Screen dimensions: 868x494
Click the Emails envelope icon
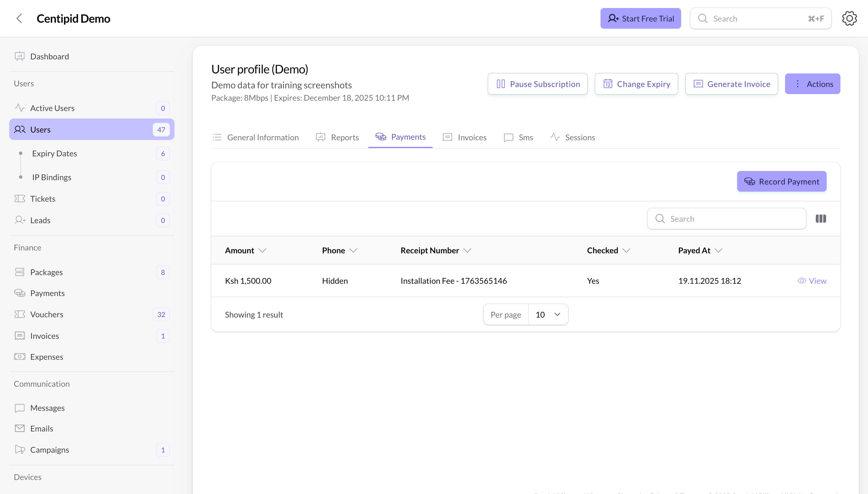coord(20,428)
